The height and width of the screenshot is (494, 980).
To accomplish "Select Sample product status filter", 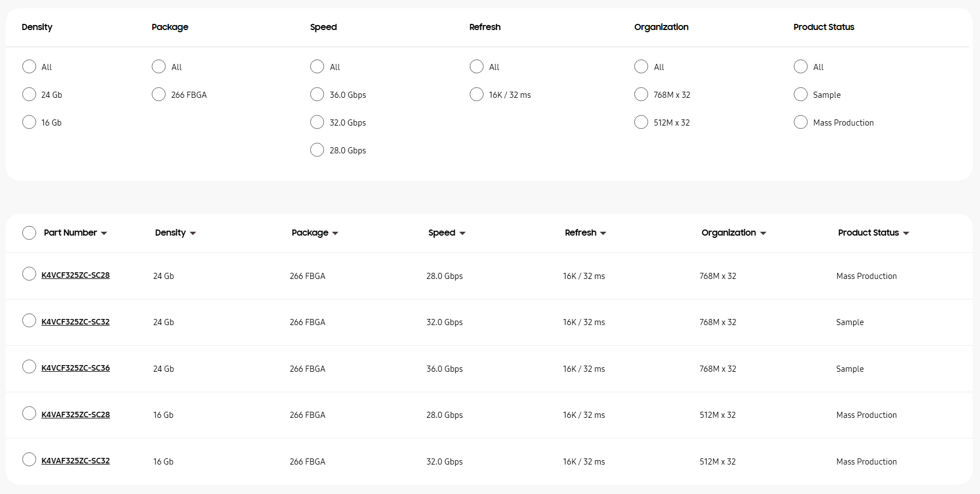I will coord(800,94).
